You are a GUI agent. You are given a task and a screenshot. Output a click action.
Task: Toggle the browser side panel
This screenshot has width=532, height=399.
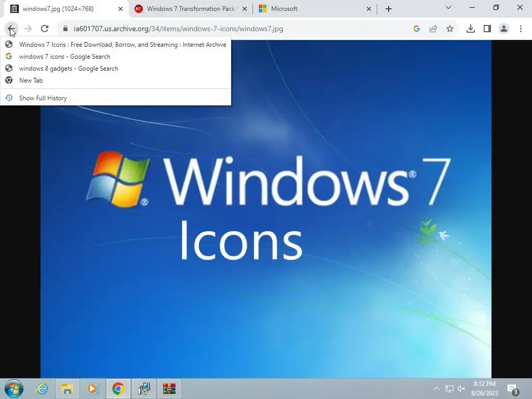click(487, 29)
